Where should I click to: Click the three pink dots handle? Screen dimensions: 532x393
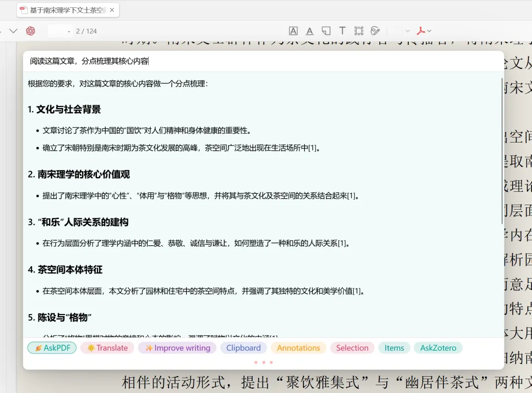264,362
